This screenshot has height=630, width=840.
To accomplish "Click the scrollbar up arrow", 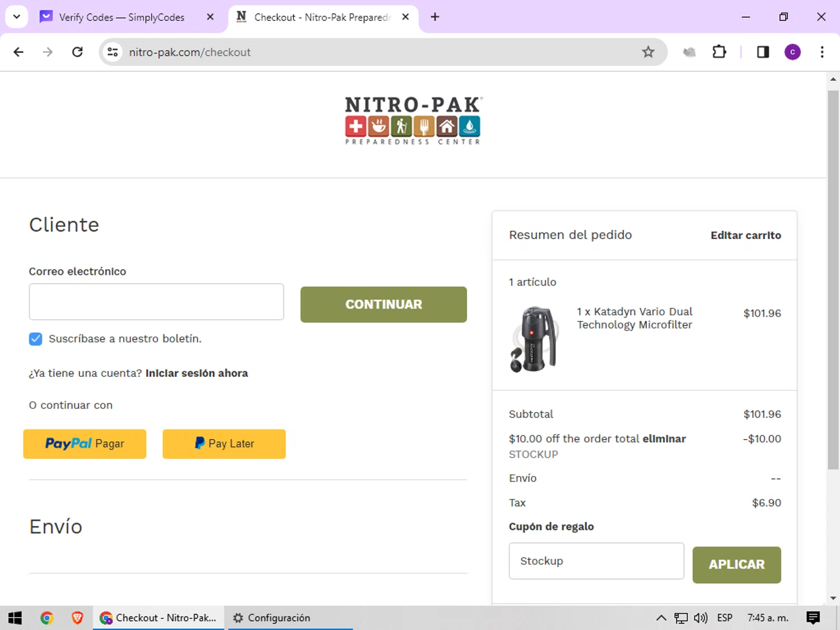I will coord(833,80).
